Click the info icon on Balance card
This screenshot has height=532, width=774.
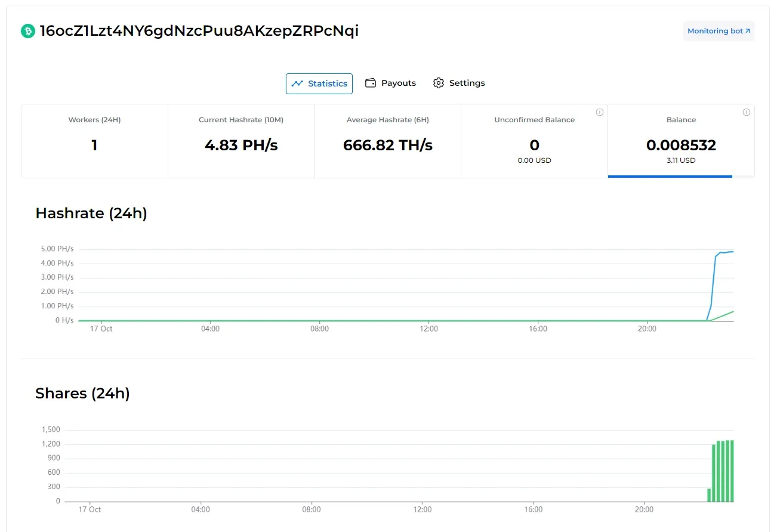coord(746,112)
